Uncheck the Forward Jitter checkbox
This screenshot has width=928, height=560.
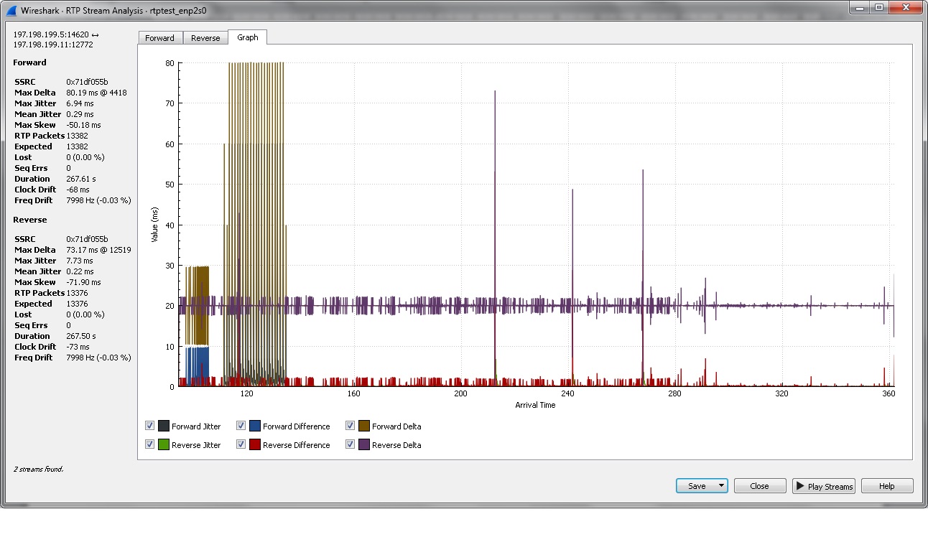coord(150,426)
